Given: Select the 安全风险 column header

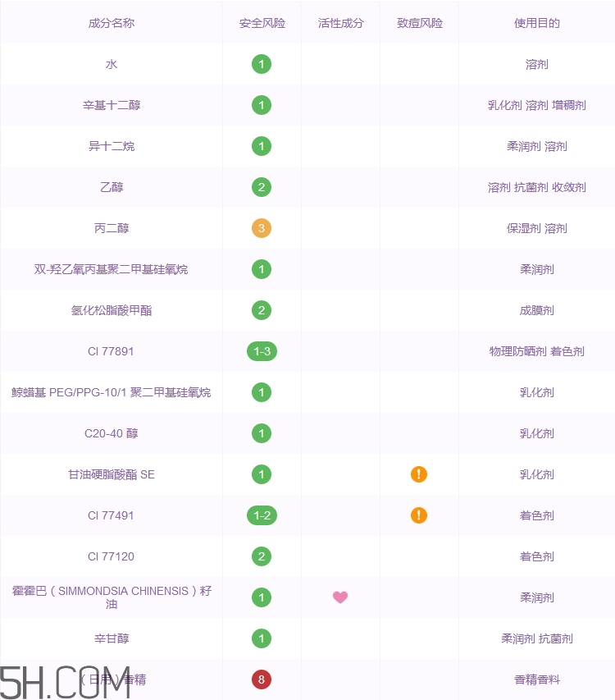Looking at the screenshot, I should (x=262, y=23).
